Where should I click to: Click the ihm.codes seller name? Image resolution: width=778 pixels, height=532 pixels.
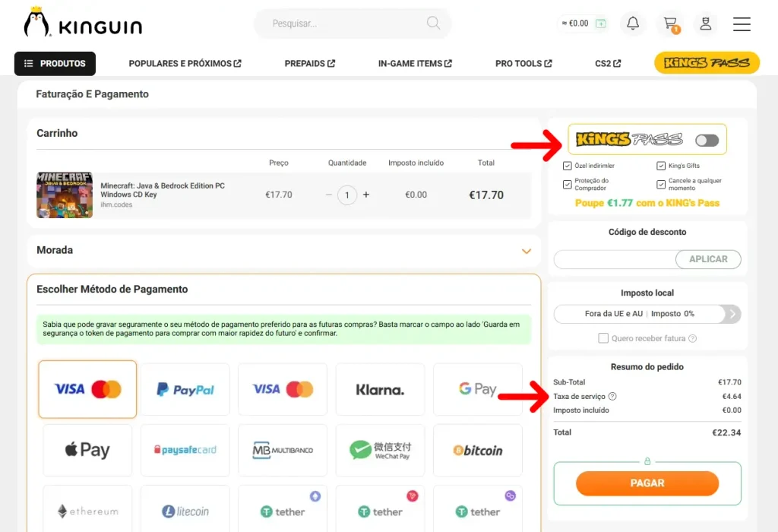(116, 204)
